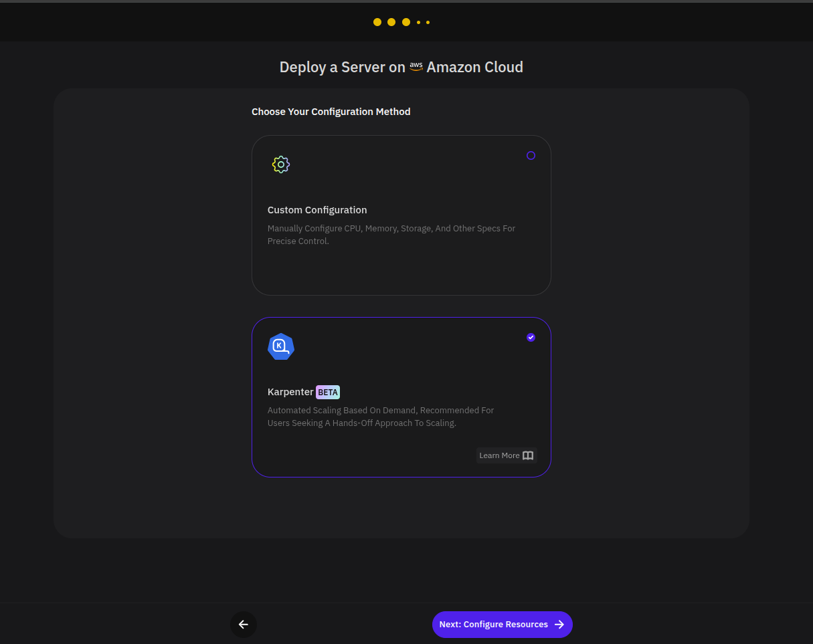Click the 'Deploy a Server on' title text
This screenshot has height=644, width=813.
pos(343,67)
